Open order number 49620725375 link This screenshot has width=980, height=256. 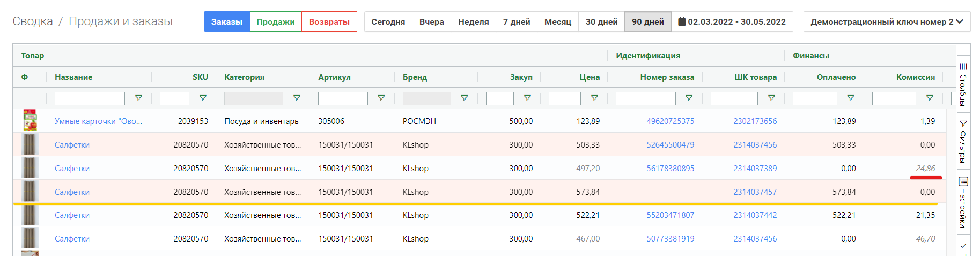point(670,121)
